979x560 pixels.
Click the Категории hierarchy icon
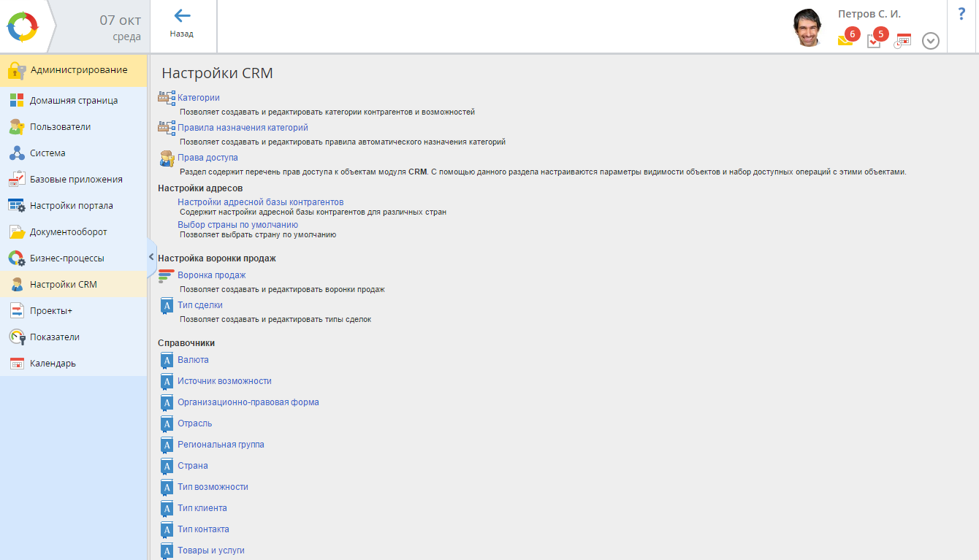(167, 98)
